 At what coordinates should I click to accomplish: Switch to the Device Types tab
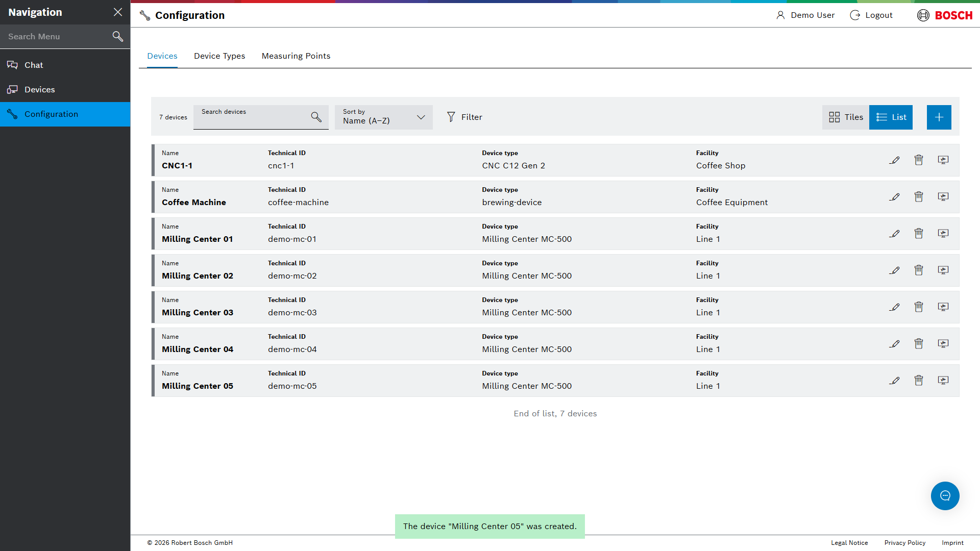click(219, 56)
